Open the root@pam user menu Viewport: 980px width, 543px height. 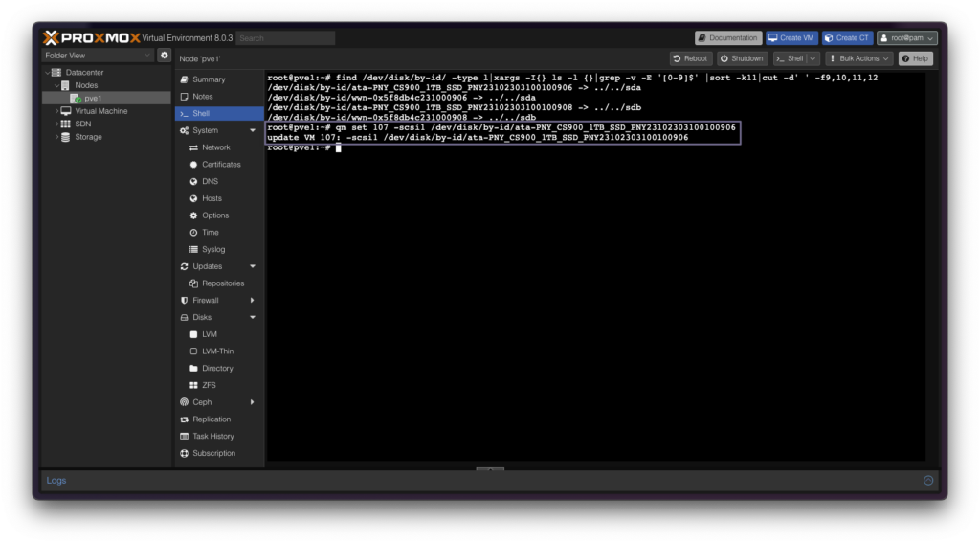pyautogui.click(x=907, y=38)
